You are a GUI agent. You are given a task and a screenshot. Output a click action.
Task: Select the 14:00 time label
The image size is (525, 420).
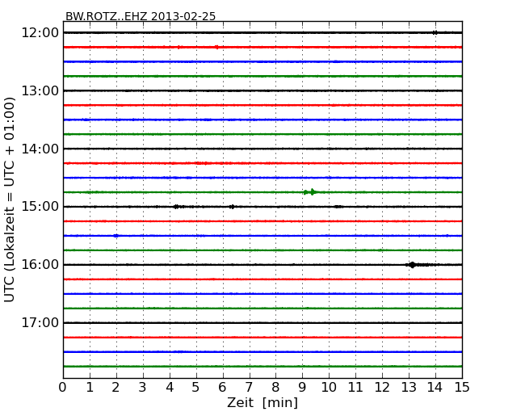click(40, 149)
